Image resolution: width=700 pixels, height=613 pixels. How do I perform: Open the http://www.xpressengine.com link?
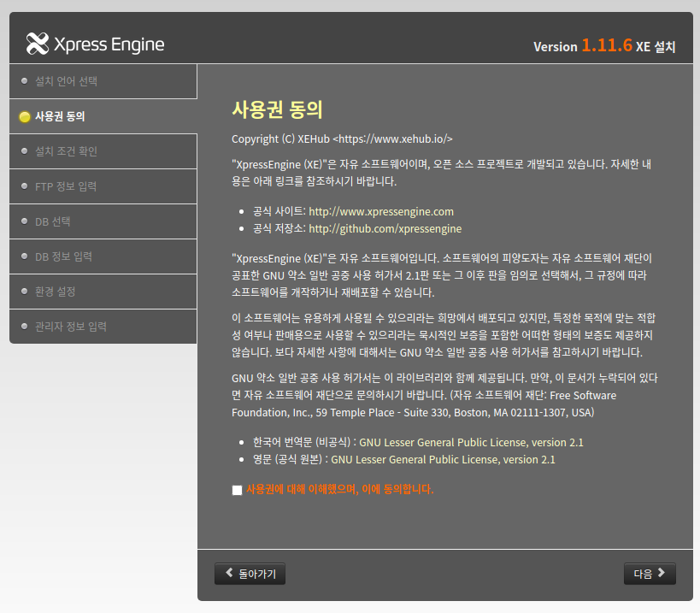pos(381,212)
